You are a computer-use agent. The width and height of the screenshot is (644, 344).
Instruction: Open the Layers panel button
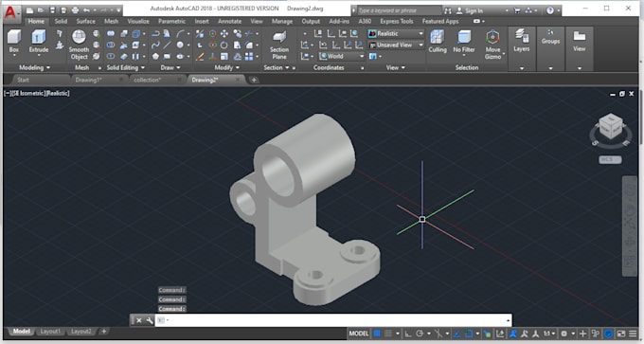521,41
